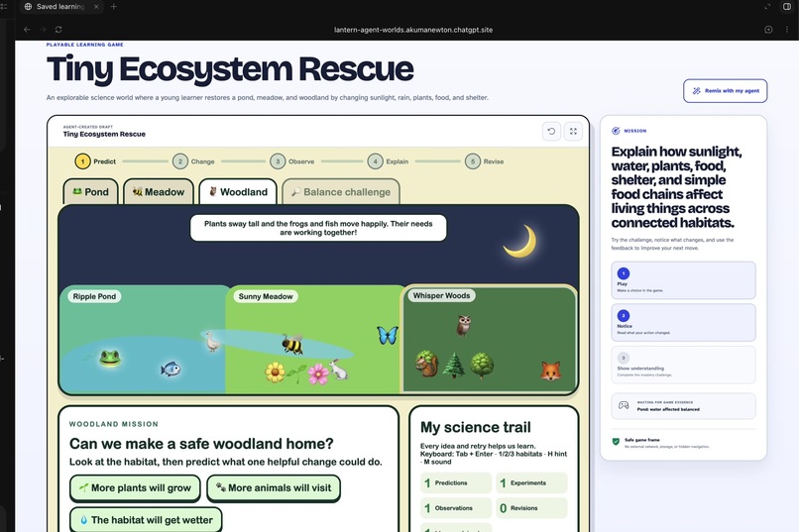
Task: Click the Ripple Pond habitat label
Action: click(x=94, y=296)
